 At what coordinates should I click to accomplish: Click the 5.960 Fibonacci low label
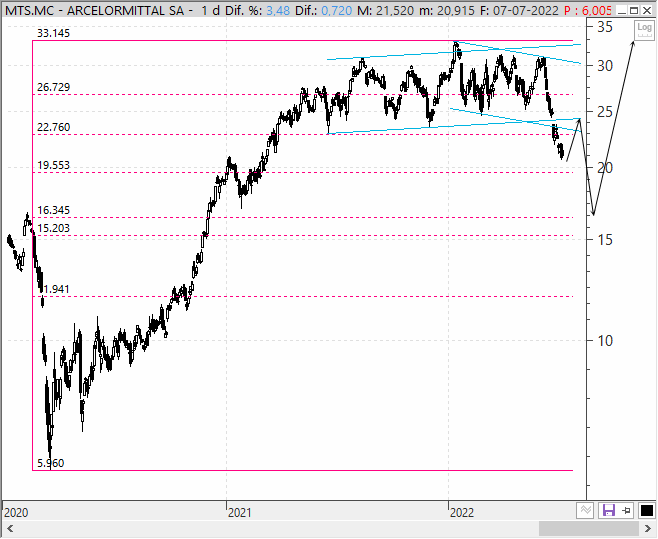pos(50,463)
